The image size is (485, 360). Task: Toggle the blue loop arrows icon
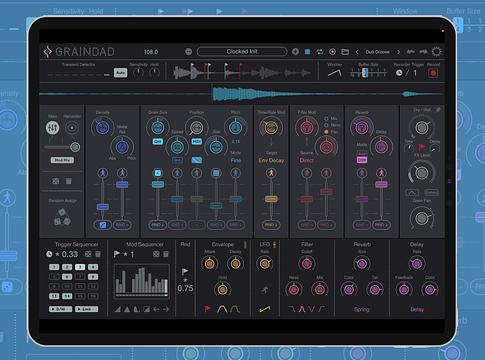pos(320,52)
